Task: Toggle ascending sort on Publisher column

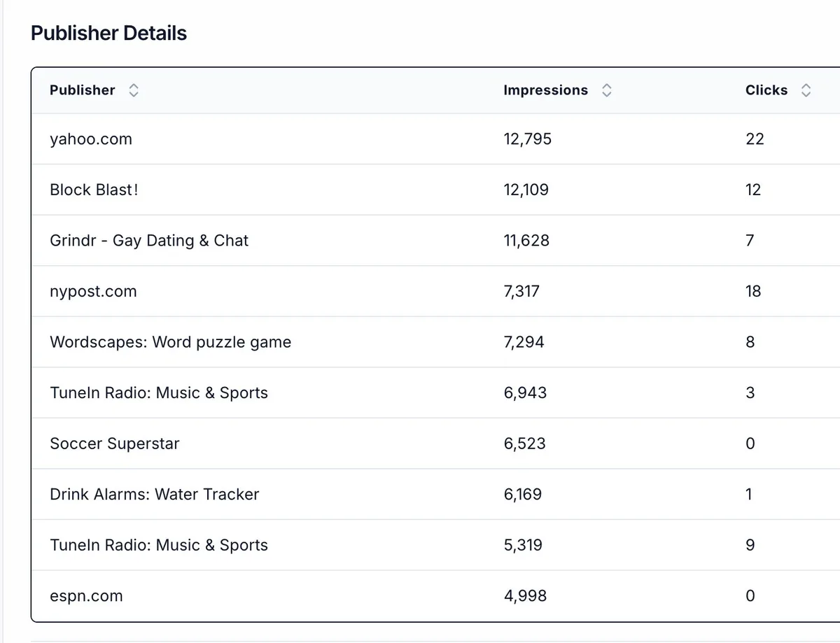Action: 133,90
